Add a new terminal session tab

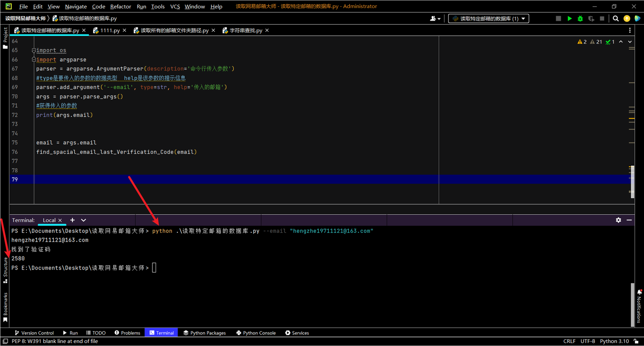tap(72, 220)
